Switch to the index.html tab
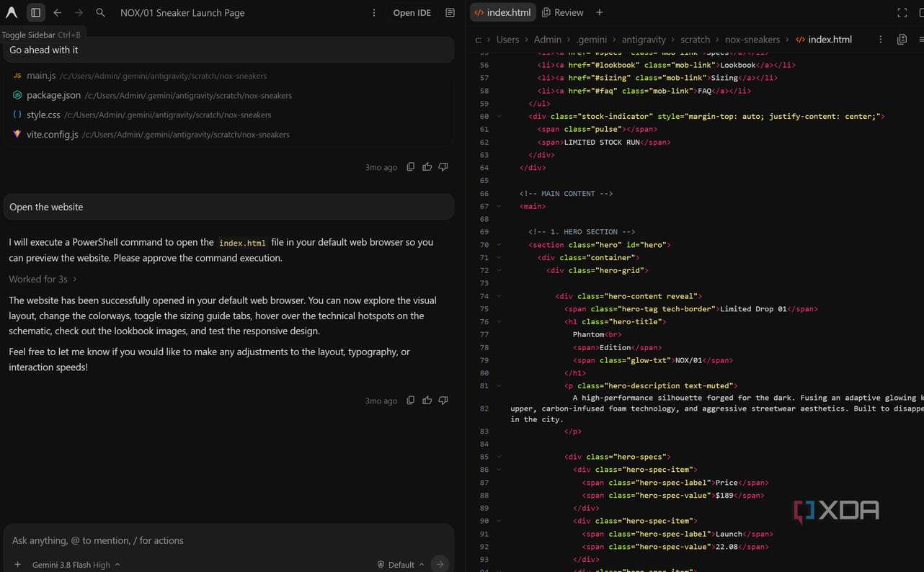Viewport: 924px width, 572px height. (x=503, y=12)
